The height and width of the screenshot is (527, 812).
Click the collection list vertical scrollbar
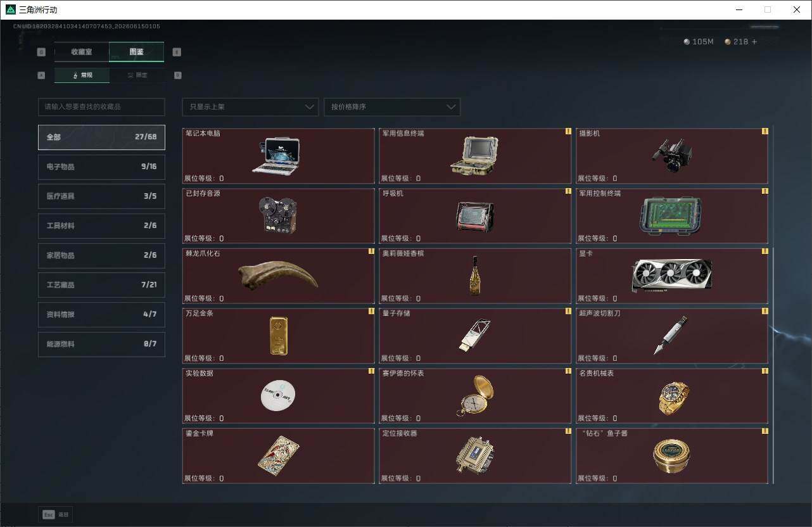[772, 365]
